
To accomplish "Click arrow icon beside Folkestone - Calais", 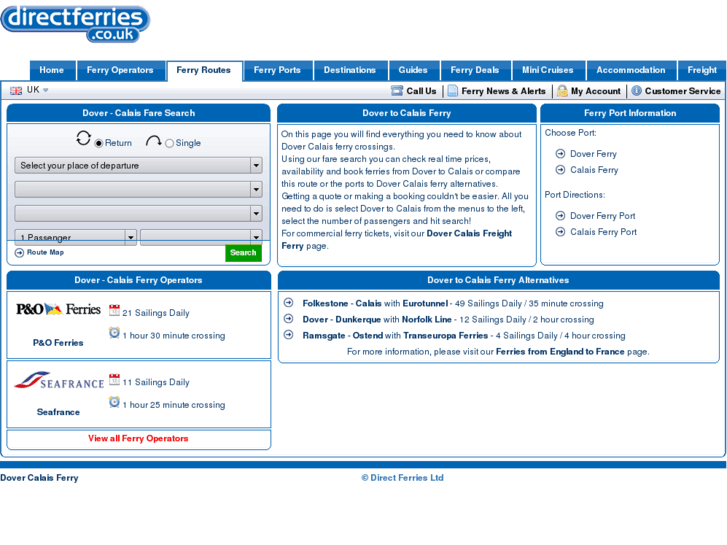I will pyautogui.click(x=288, y=302).
